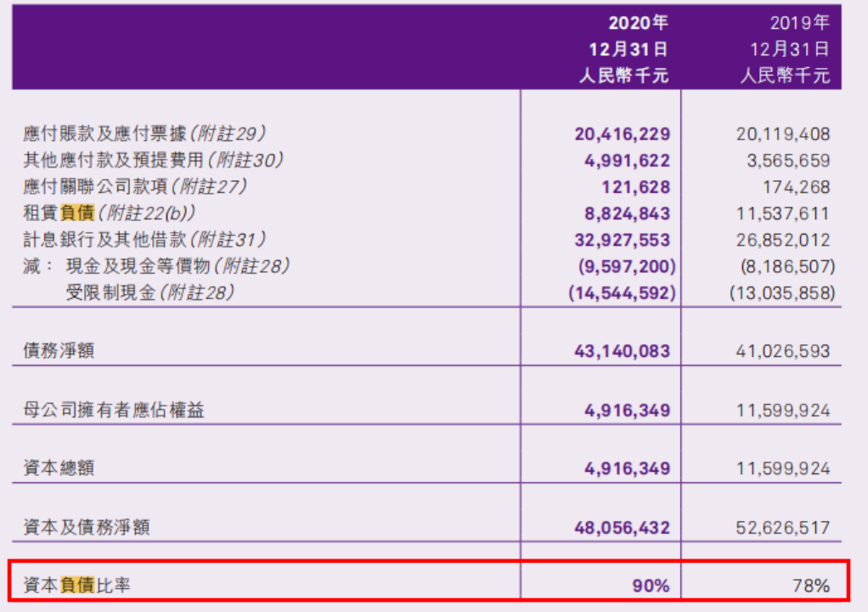Click the value 20,416,229
Image resolution: width=868 pixels, height=612 pixels.
coord(623,134)
